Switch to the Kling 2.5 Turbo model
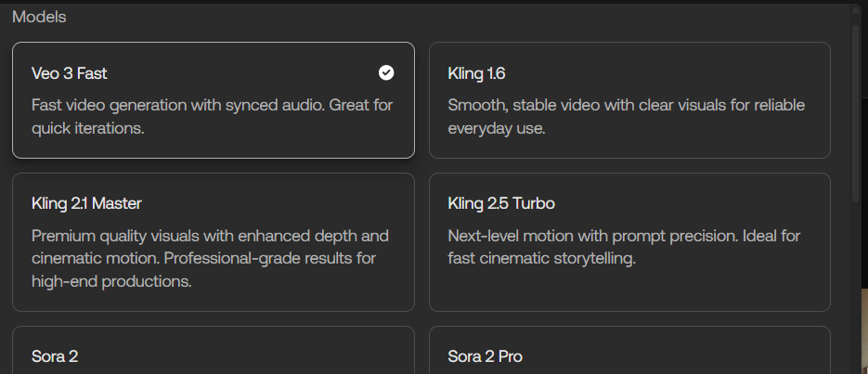 [628, 241]
